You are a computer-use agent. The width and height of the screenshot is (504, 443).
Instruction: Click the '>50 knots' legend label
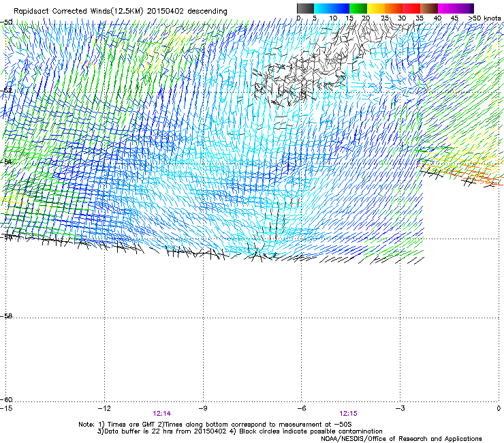[484, 18]
